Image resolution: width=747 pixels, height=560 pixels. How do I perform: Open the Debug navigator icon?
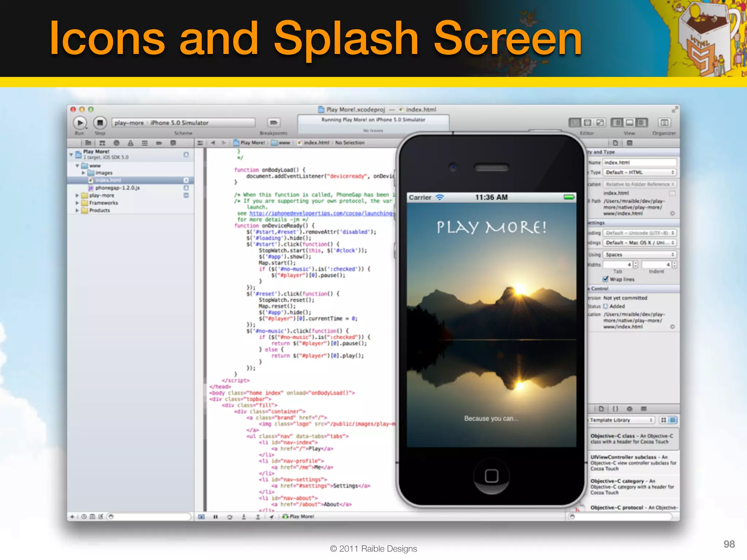[145, 143]
